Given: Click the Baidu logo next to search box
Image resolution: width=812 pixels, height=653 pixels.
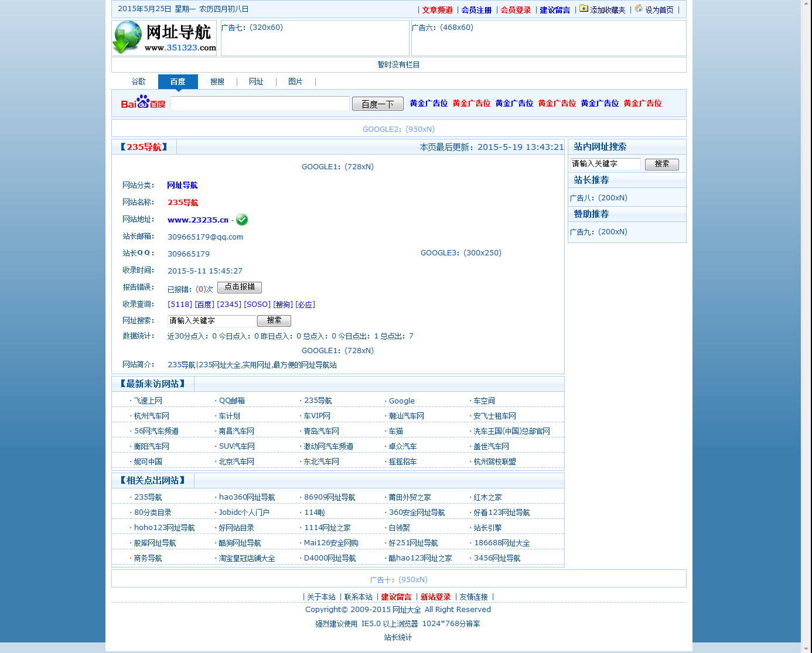Looking at the screenshot, I should pos(142,103).
